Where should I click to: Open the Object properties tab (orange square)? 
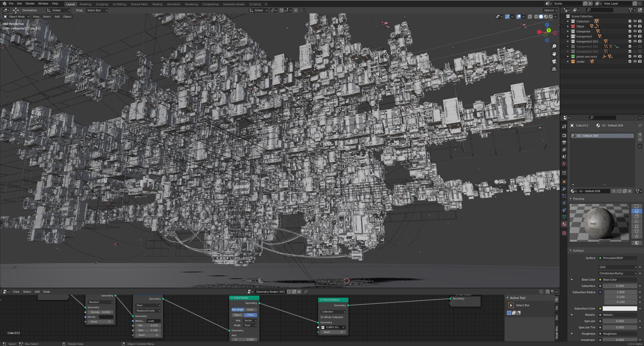pyautogui.click(x=564, y=182)
